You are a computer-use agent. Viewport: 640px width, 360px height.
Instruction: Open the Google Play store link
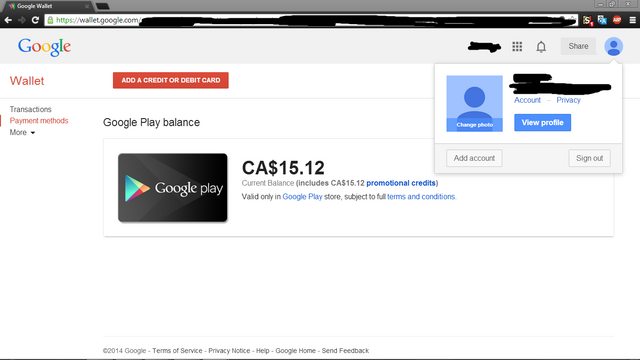pyautogui.click(x=302, y=196)
